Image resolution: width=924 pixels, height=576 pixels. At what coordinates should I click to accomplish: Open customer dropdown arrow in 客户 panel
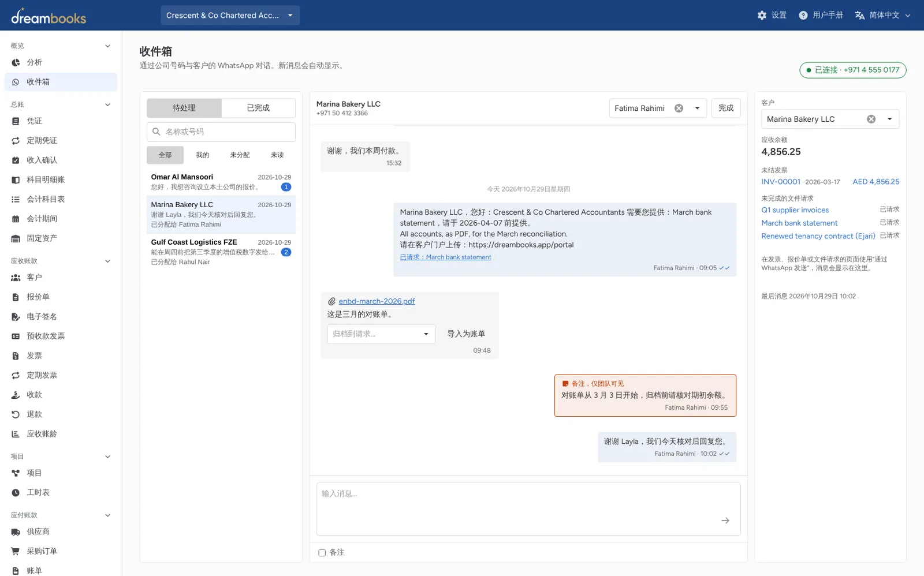pos(889,119)
